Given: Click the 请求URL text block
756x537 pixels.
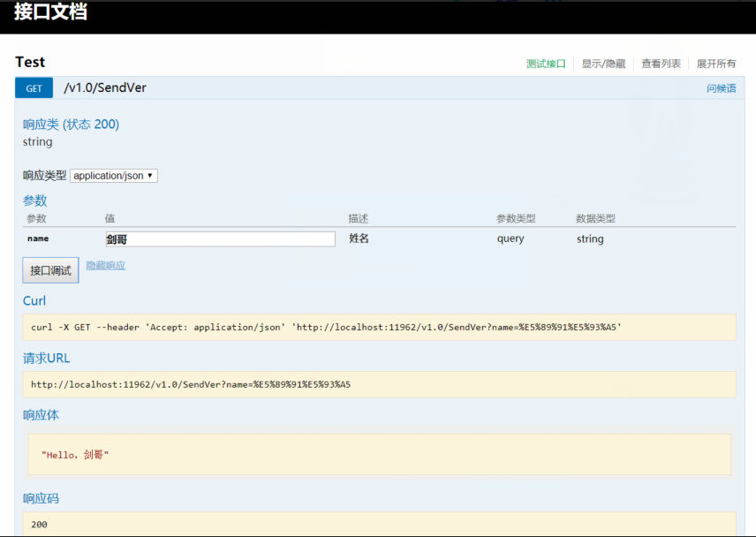Looking at the screenshot, I should [380, 384].
